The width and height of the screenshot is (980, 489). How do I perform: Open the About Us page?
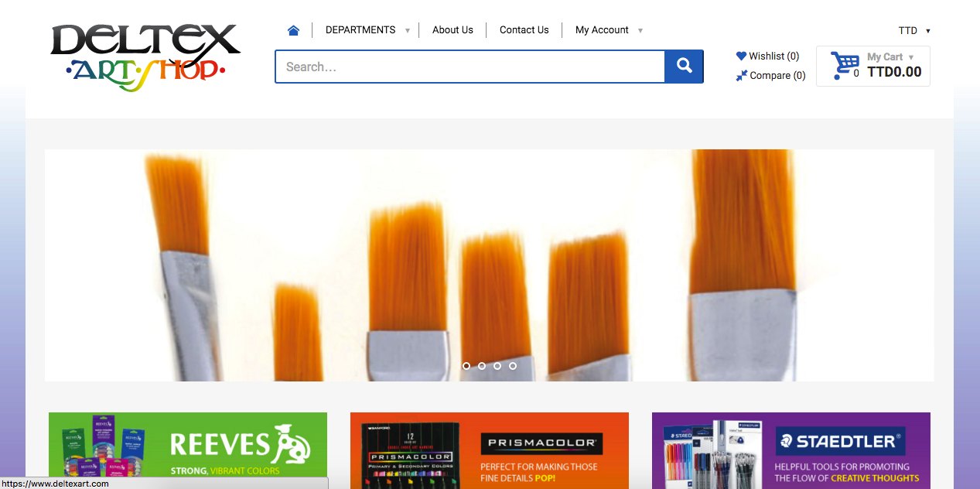(452, 30)
